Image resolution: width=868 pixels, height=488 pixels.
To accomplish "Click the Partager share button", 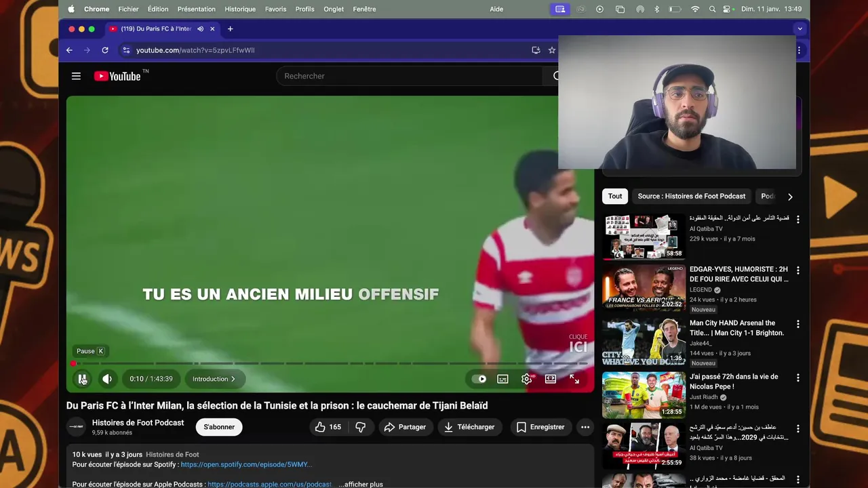I will [405, 427].
